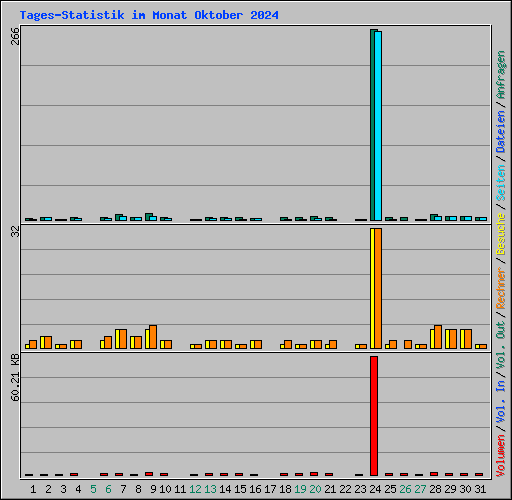The image size is (512, 500).
Task: Click the 'Anfragen' legend label
Action: [500, 75]
